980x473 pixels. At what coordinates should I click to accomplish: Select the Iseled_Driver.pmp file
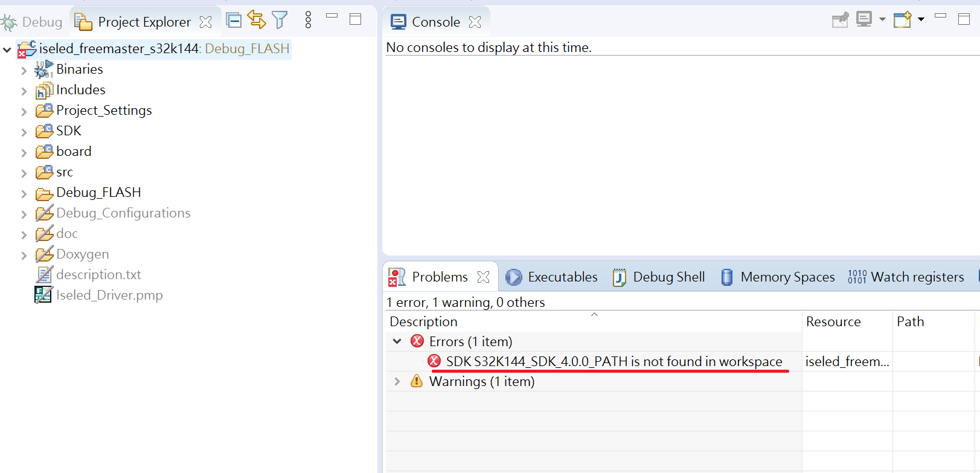(x=109, y=295)
